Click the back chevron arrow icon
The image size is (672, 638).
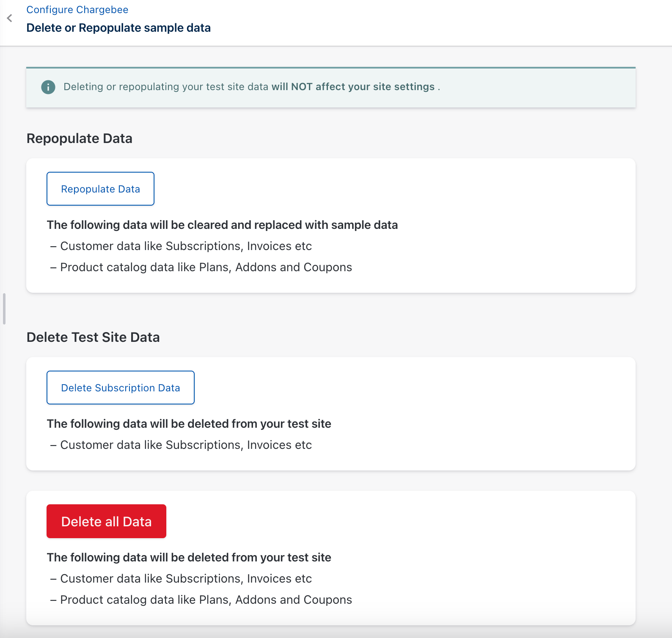coord(9,18)
